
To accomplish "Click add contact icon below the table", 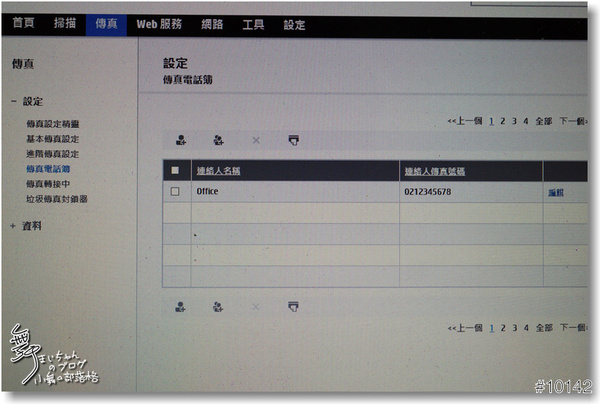I will tap(180, 307).
